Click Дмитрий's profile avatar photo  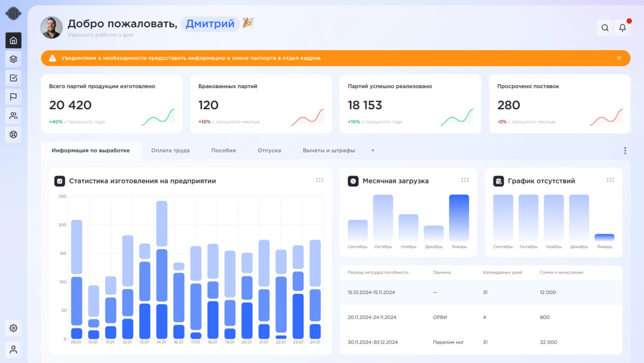tap(51, 27)
